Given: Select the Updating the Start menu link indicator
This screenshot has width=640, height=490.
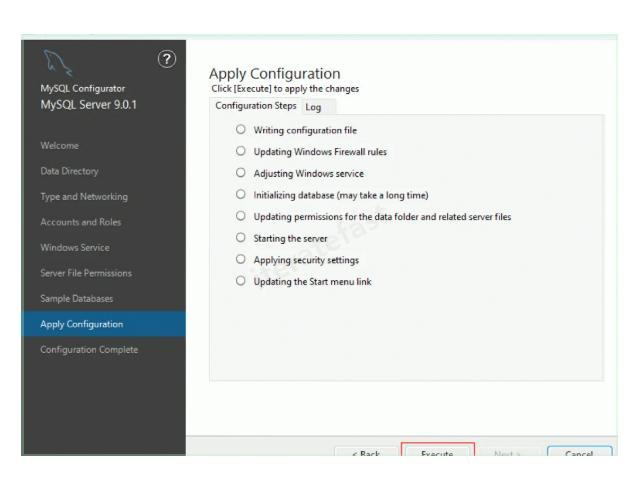Looking at the screenshot, I should (241, 281).
